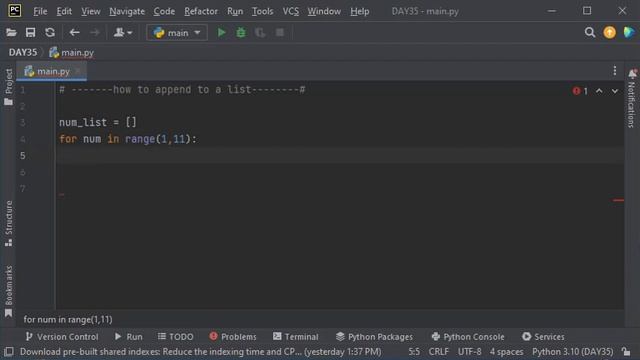Run main with the green play icon
Viewport: 640px width, 360px height.
(x=221, y=33)
